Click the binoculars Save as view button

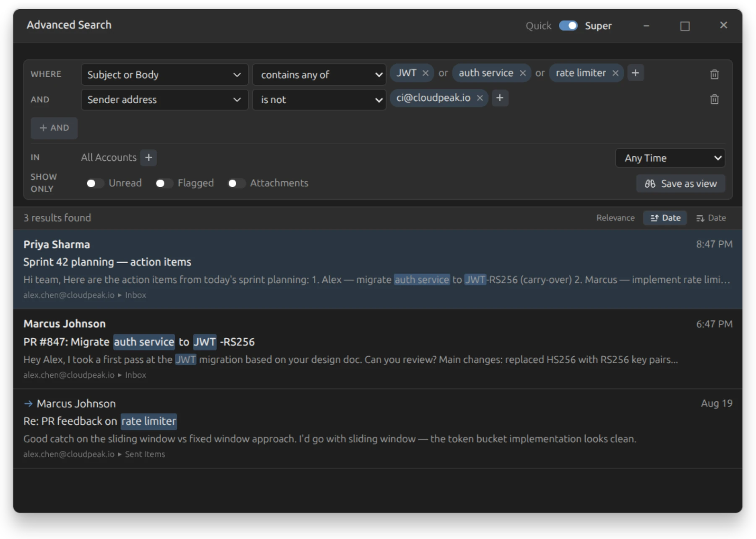tap(680, 183)
